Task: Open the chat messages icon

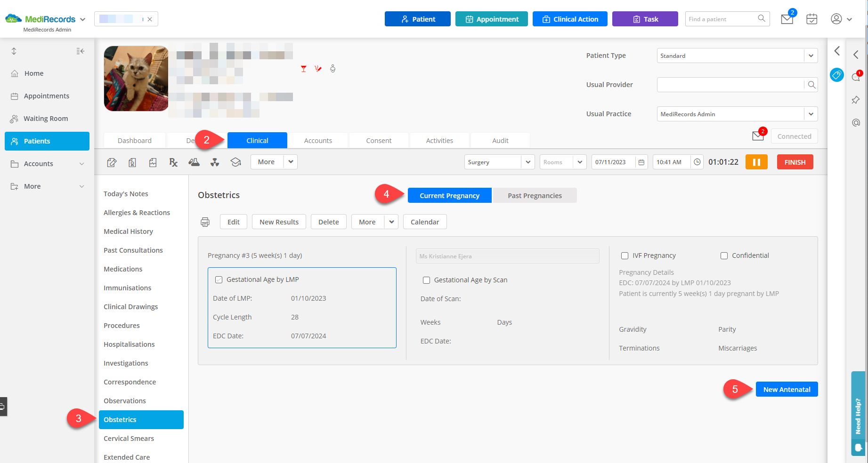Action: (856, 77)
